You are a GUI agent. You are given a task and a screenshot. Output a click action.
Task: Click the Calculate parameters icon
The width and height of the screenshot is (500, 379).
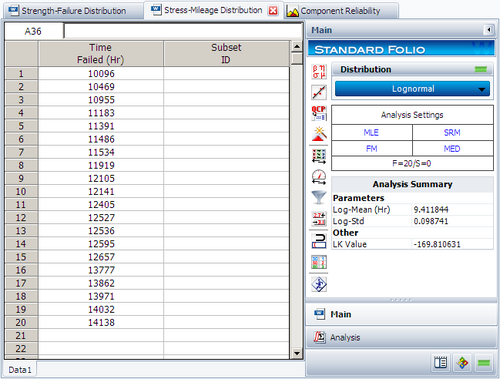click(x=319, y=72)
